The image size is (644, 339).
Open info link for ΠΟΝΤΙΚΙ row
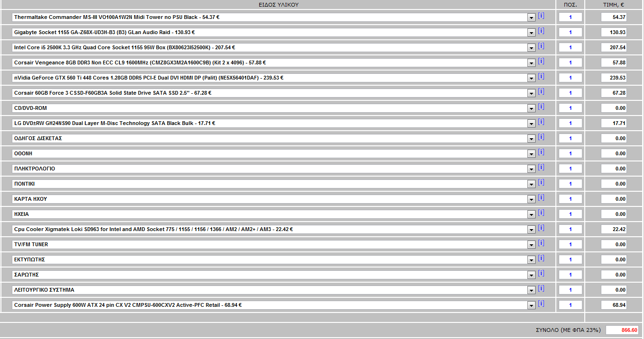point(541,182)
